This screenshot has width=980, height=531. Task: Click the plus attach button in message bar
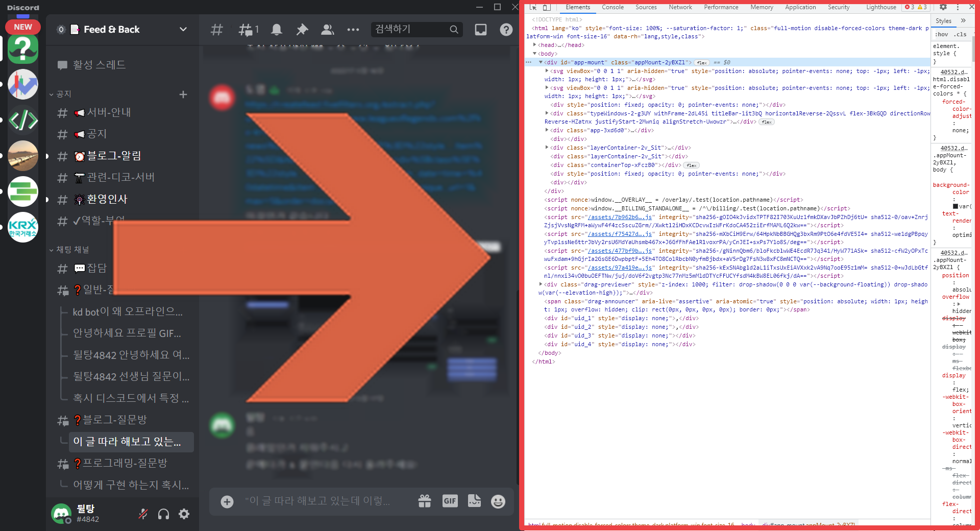pos(227,501)
